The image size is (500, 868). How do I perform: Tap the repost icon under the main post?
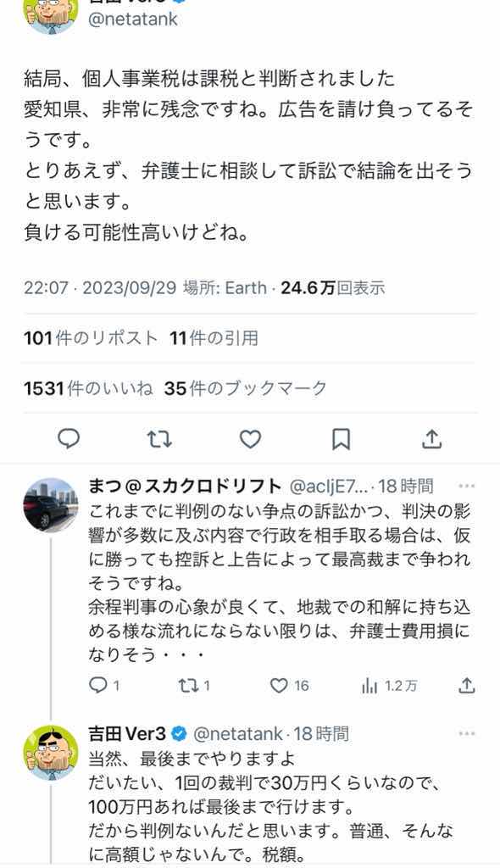point(159,440)
